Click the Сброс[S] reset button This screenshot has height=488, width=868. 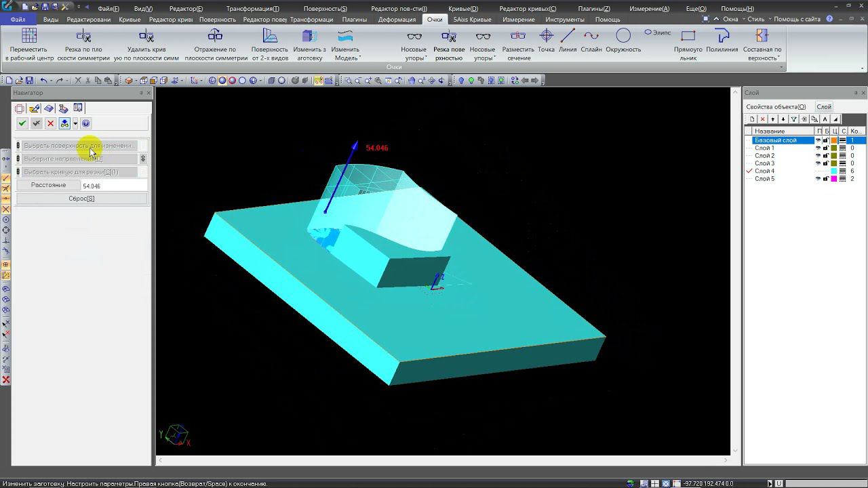81,199
